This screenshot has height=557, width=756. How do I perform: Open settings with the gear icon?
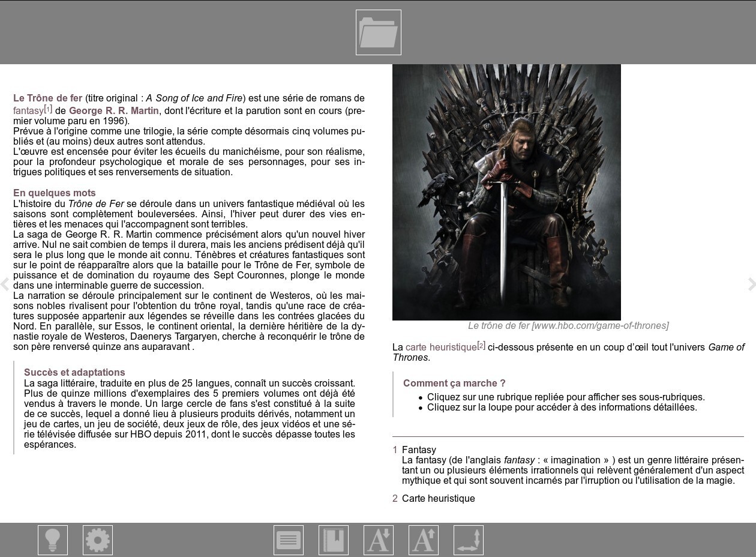coord(98,540)
